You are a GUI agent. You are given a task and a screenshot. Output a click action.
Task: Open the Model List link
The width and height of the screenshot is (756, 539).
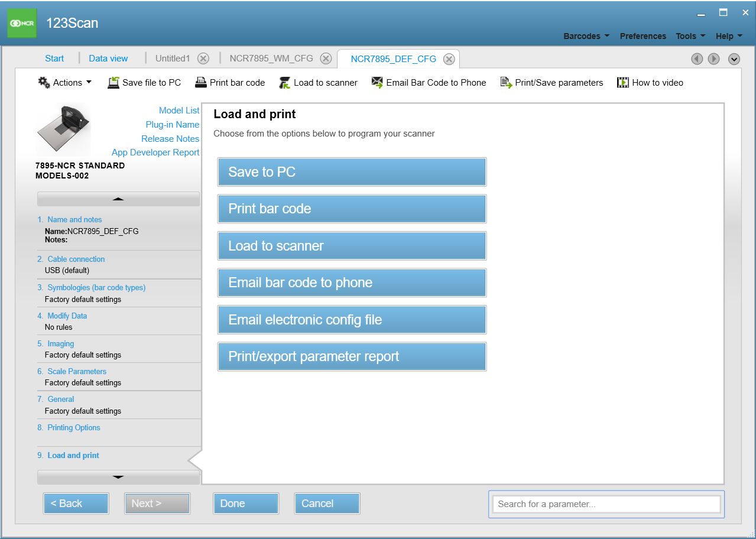point(179,111)
